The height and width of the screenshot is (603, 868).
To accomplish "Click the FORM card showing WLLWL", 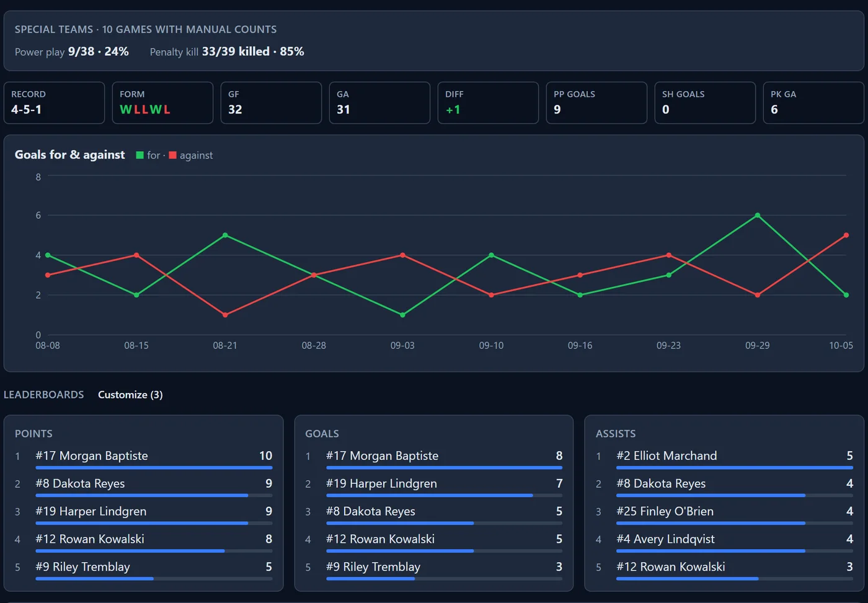I will tap(162, 103).
